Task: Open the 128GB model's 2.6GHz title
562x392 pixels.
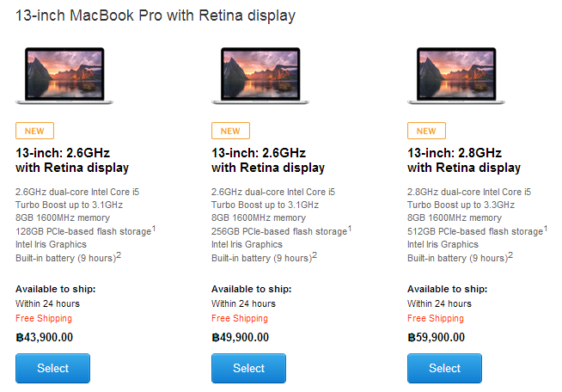Action: tap(72, 160)
